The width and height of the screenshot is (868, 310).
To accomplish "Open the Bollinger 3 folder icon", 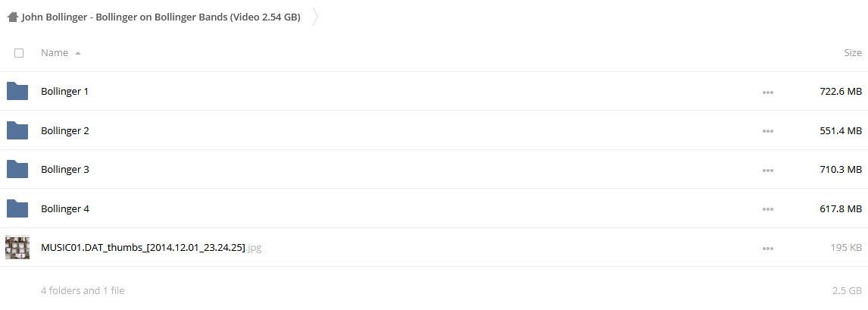I will click(x=17, y=169).
